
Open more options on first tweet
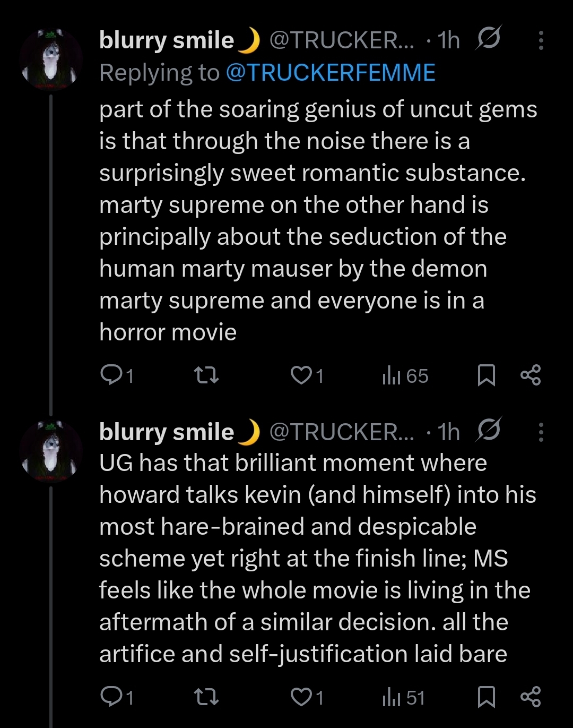coord(541,41)
